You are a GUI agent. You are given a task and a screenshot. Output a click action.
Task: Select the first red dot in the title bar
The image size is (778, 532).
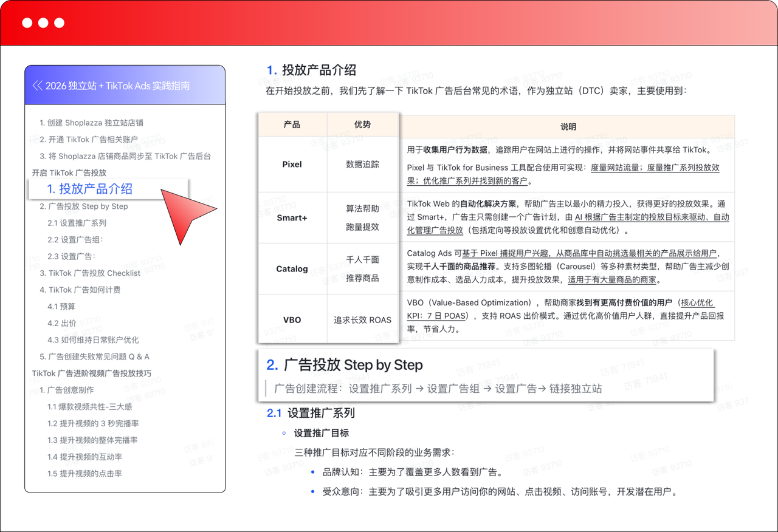(27, 22)
